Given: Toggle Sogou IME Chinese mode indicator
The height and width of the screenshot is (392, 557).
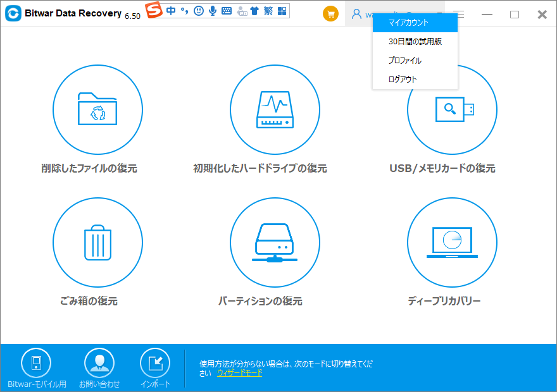Looking at the screenshot, I should (x=171, y=11).
